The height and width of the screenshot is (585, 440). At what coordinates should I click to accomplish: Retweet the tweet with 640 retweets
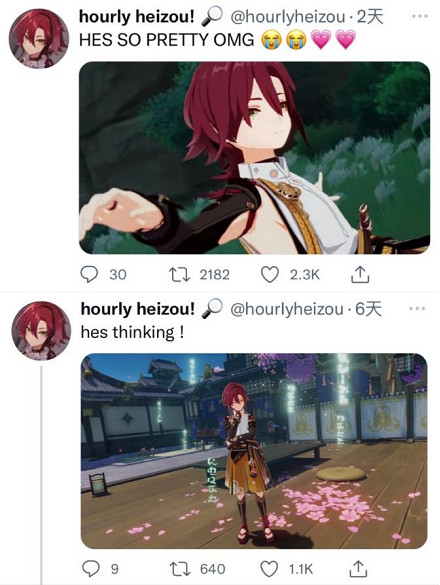tap(180, 569)
